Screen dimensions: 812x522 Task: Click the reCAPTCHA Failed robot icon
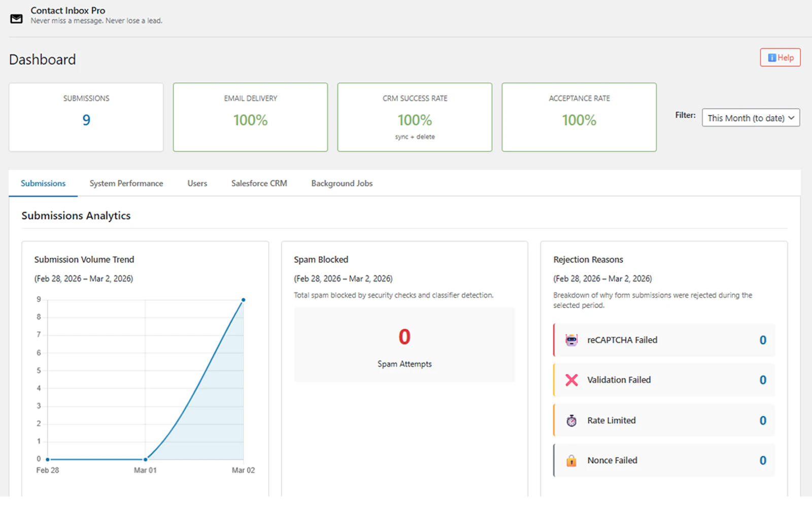point(571,340)
